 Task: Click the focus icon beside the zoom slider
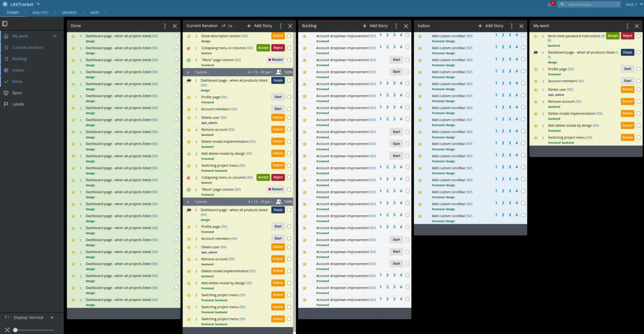tap(7, 330)
